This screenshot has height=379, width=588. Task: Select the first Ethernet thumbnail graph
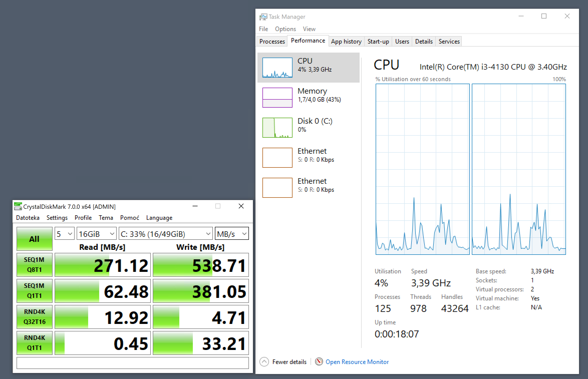point(277,158)
